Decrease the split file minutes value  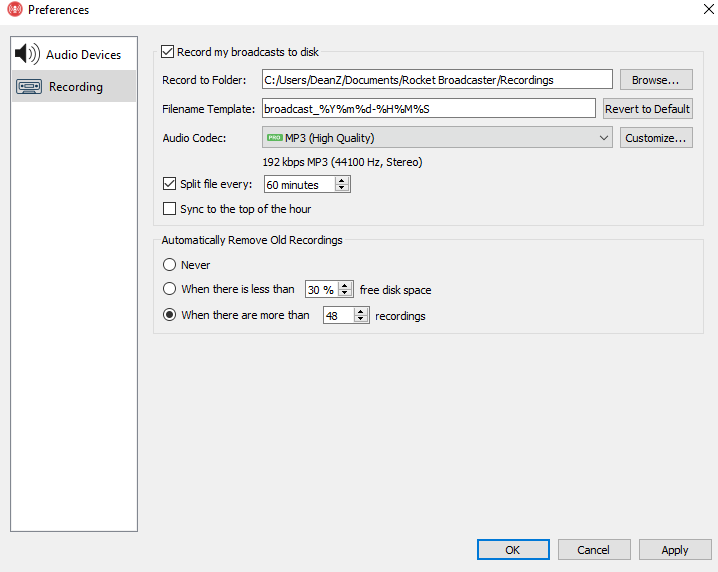click(342, 188)
